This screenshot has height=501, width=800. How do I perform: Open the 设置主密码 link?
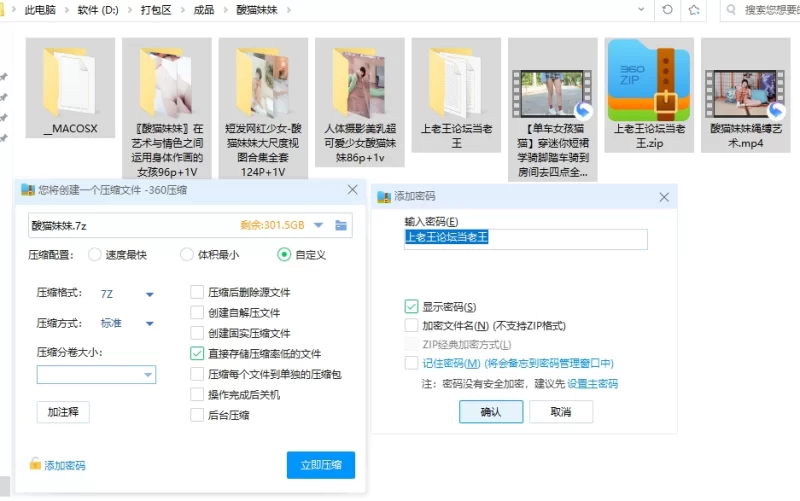tap(592, 384)
